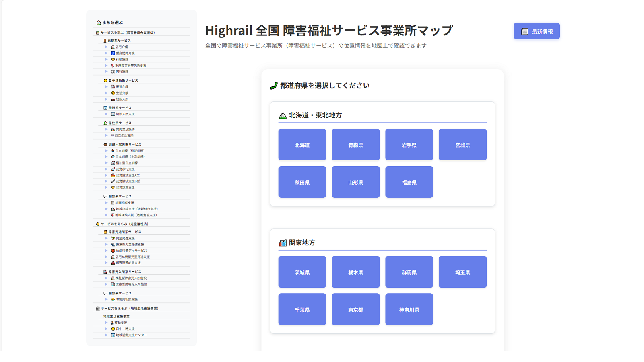Image resolution: width=644 pixels, height=362 pixels.
Task: Click the 障害児入所系サービス sidebar heading
Action: click(122, 272)
